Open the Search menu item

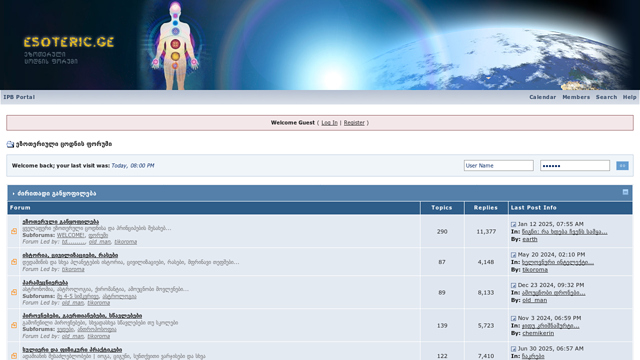pyautogui.click(x=606, y=97)
